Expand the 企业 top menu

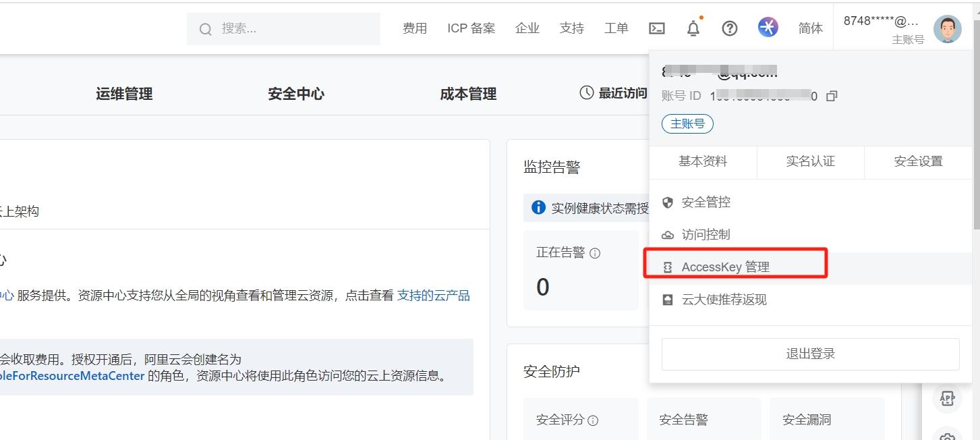[527, 28]
